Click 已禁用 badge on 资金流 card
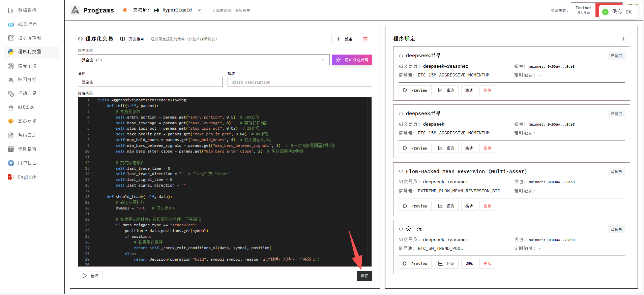The image size is (644, 295). point(616,229)
